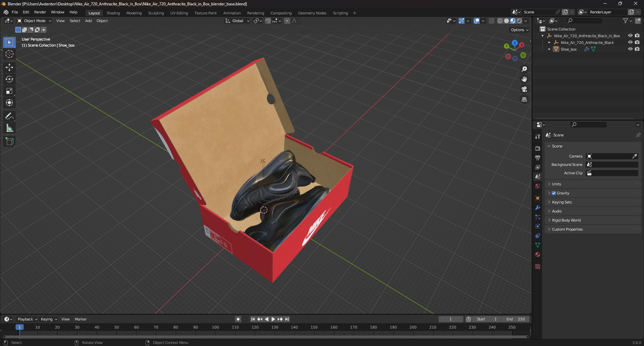This screenshot has width=644, height=346.
Task: Open the Material properties tab
Action: coord(538,254)
